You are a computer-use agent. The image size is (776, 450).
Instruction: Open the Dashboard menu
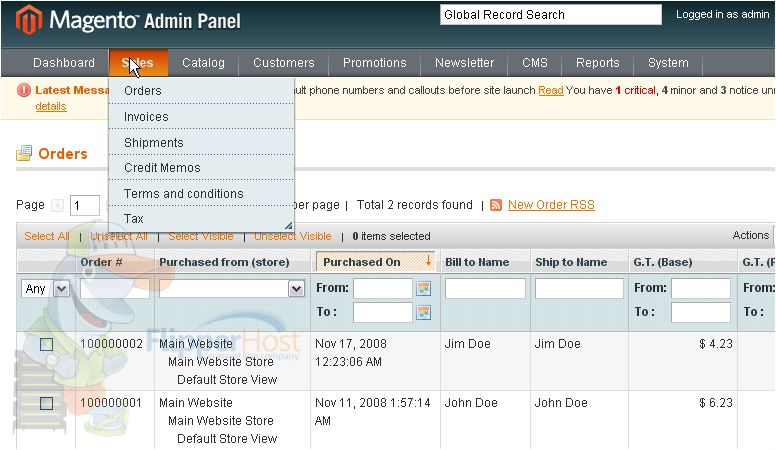pyautogui.click(x=64, y=63)
